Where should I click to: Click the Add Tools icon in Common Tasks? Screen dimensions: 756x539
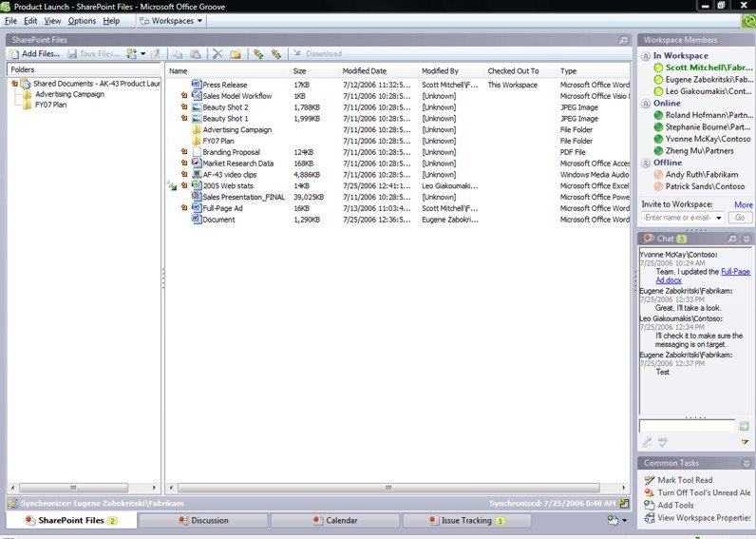[x=649, y=505]
